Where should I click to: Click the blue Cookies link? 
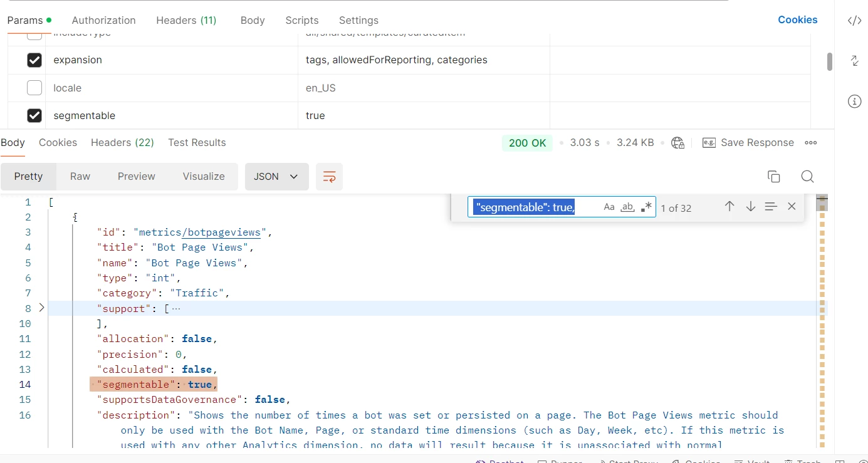(x=797, y=19)
